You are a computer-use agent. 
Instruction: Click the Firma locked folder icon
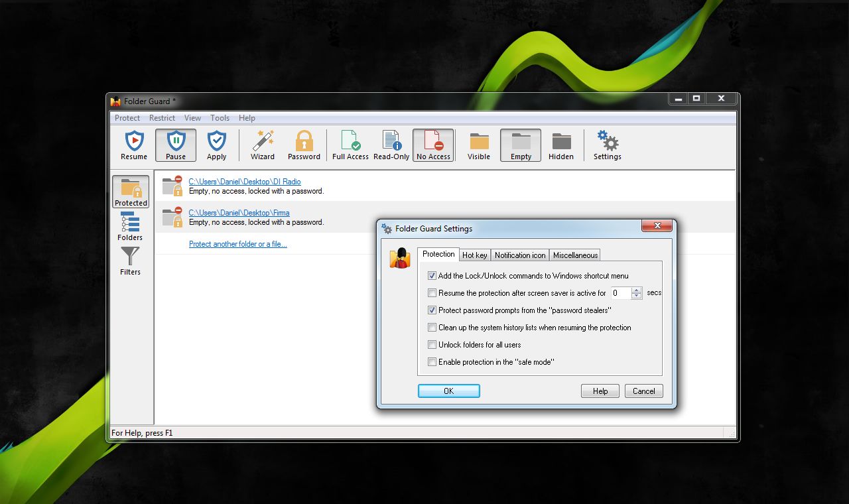(x=172, y=217)
